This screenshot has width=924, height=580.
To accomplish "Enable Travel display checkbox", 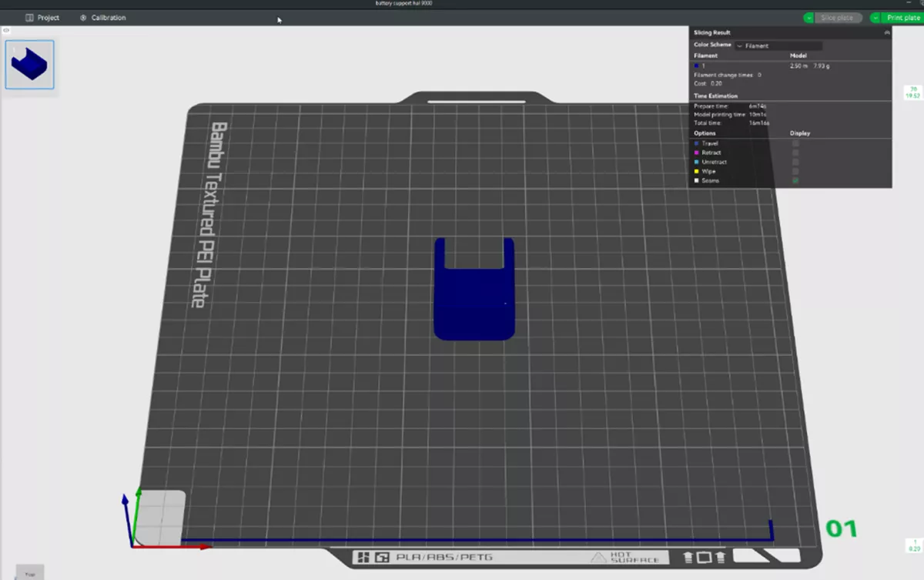I will (795, 143).
